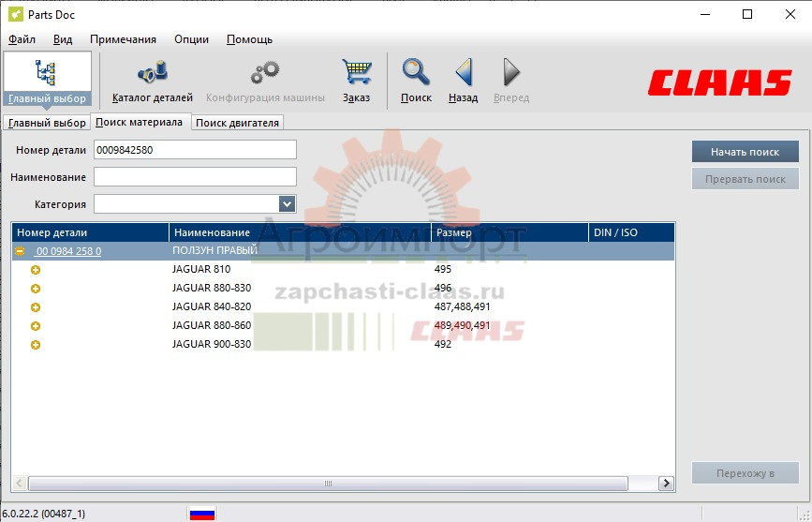The width and height of the screenshot is (812, 522).
Task: Click the horizontal scrollbar thumb
Action: (x=328, y=484)
